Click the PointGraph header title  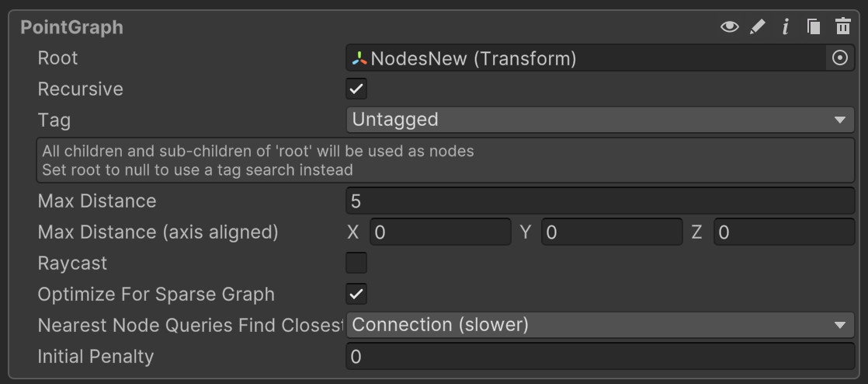(72, 27)
